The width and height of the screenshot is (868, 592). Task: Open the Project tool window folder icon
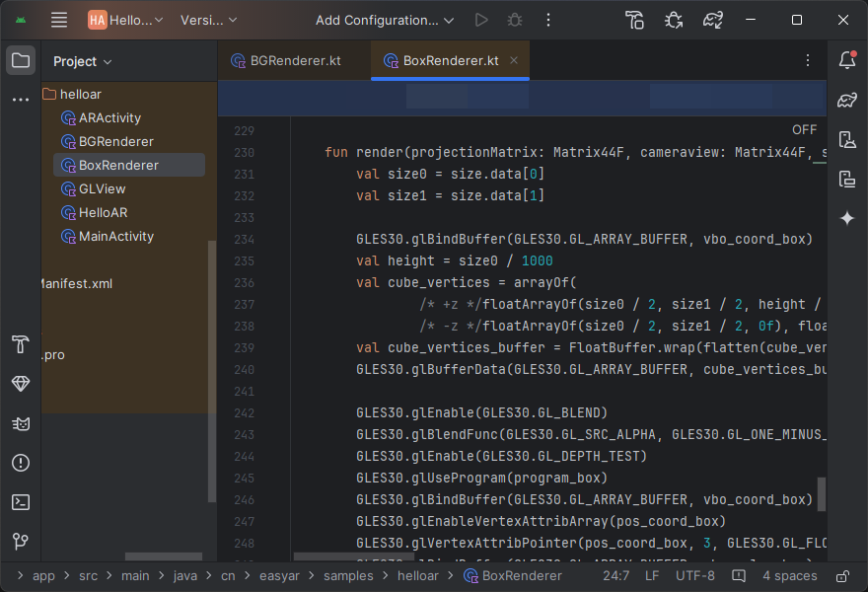pyautogui.click(x=20, y=61)
